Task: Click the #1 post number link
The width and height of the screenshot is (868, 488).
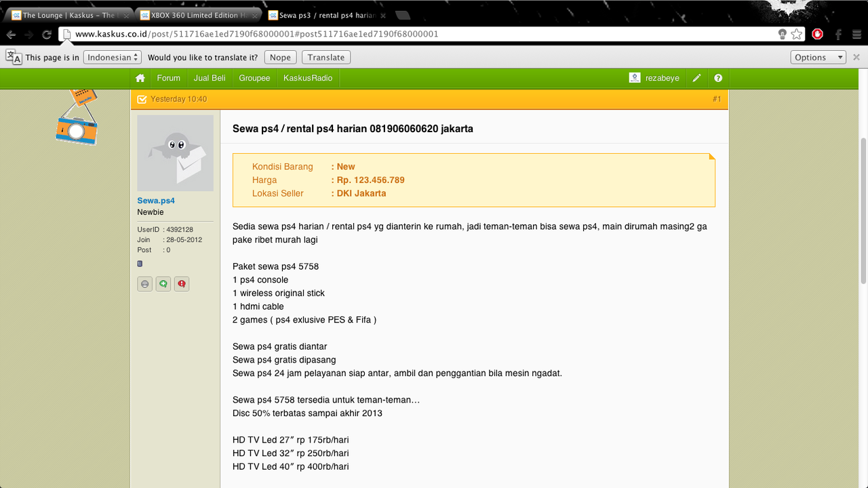Action: click(717, 99)
